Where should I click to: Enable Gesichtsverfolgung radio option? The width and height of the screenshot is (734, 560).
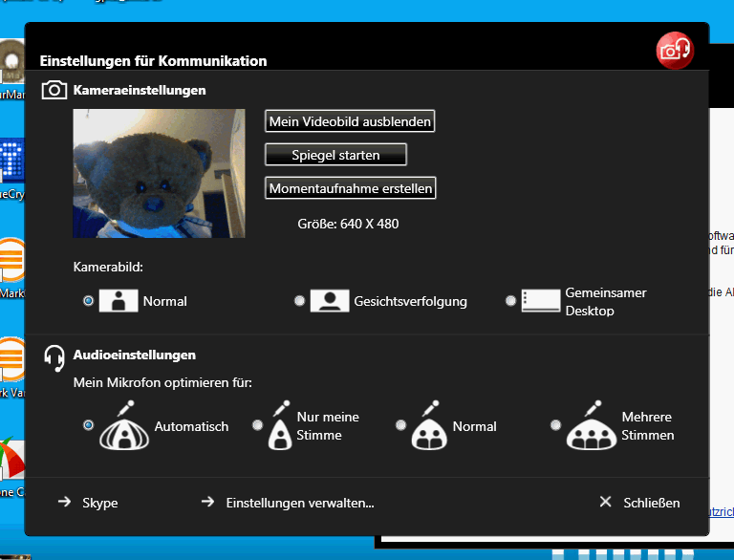(300, 301)
